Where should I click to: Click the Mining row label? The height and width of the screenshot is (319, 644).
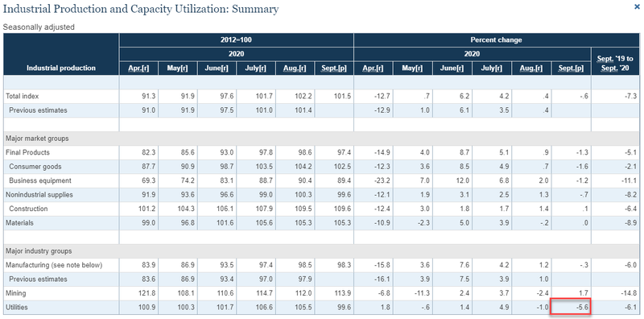point(15,293)
